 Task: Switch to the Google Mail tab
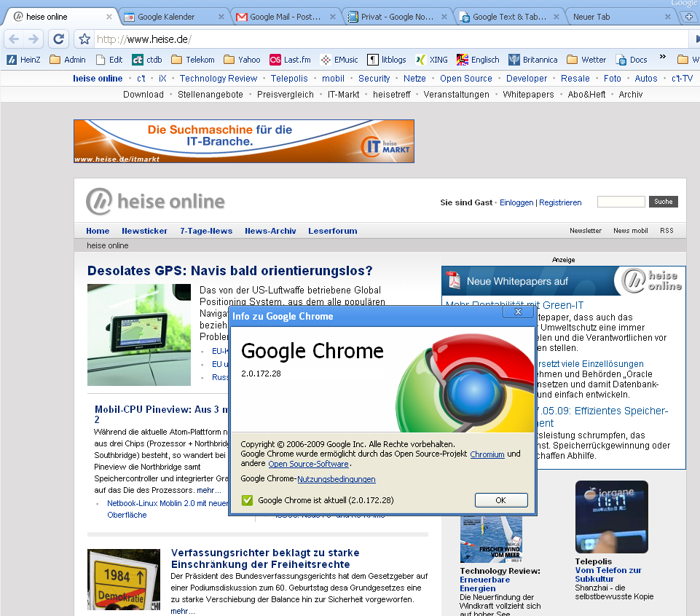(x=284, y=17)
